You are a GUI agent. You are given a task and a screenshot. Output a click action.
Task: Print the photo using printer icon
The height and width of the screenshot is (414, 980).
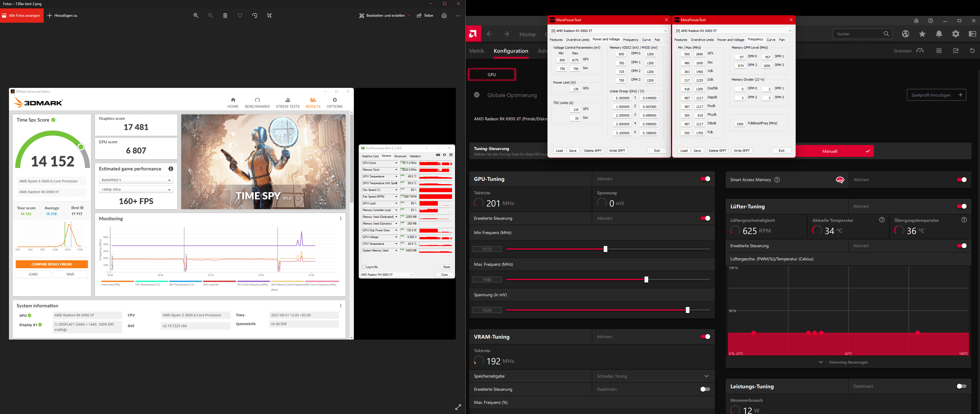point(444,16)
